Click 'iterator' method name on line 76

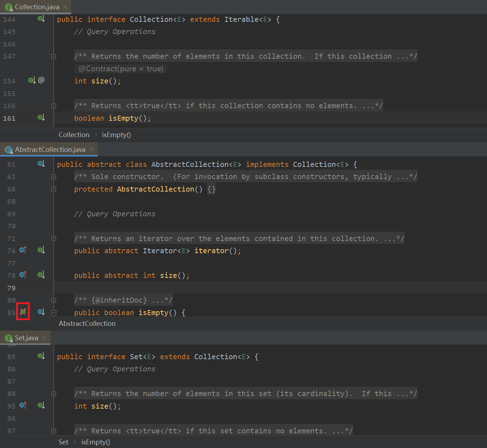(x=211, y=251)
